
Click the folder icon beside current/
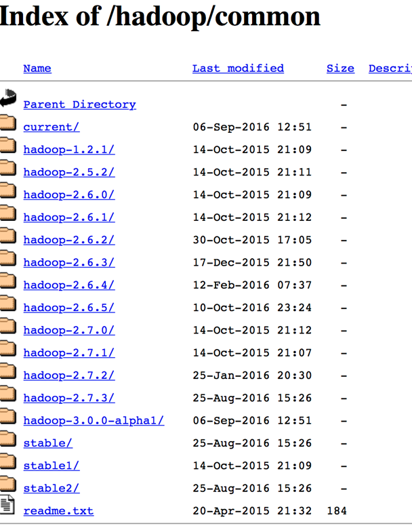click(7, 123)
